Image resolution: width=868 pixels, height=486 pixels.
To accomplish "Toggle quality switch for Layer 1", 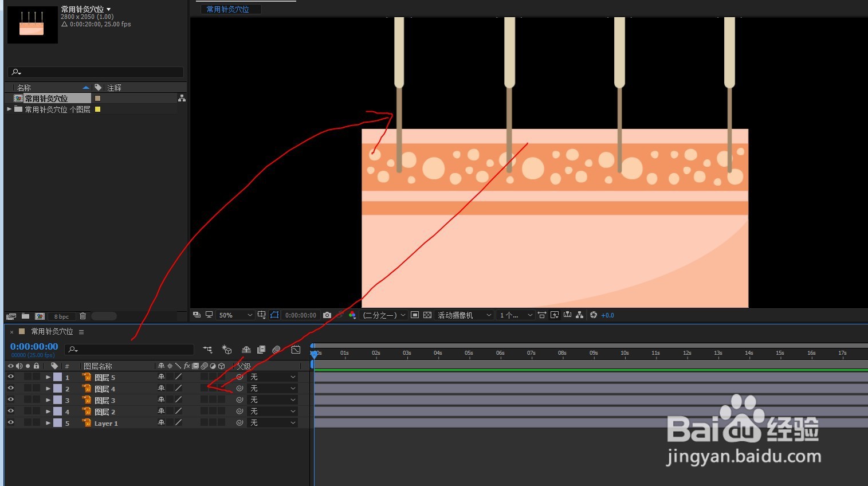I will tap(178, 422).
